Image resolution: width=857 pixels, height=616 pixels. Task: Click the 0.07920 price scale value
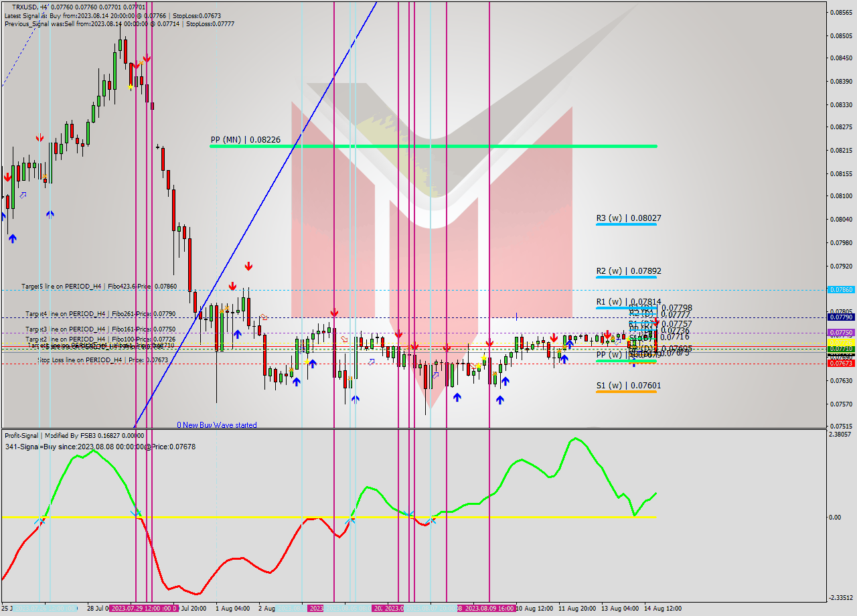pos(841,266)
